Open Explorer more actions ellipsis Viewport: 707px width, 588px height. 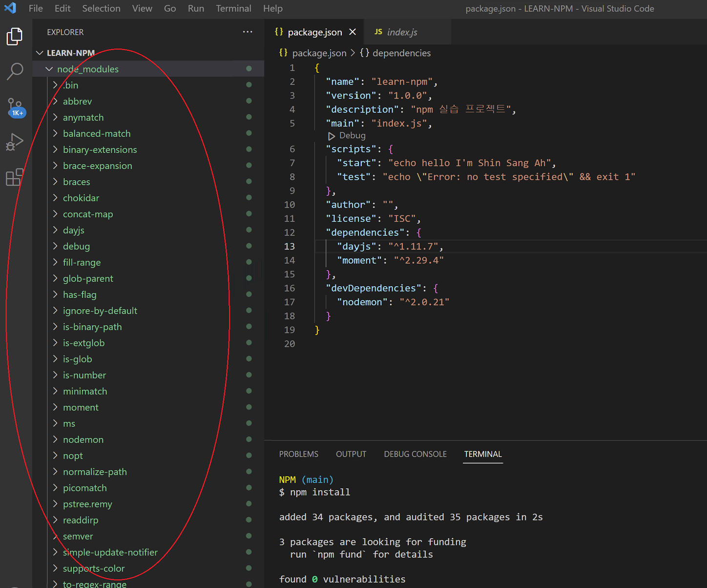(248, 32)
